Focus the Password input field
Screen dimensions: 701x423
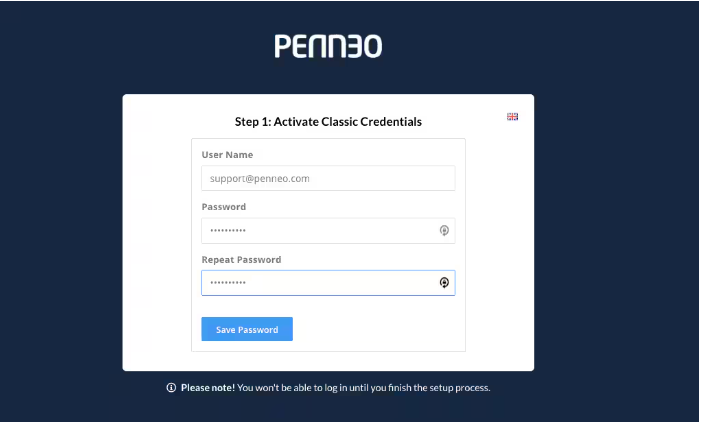coord(328,231)
